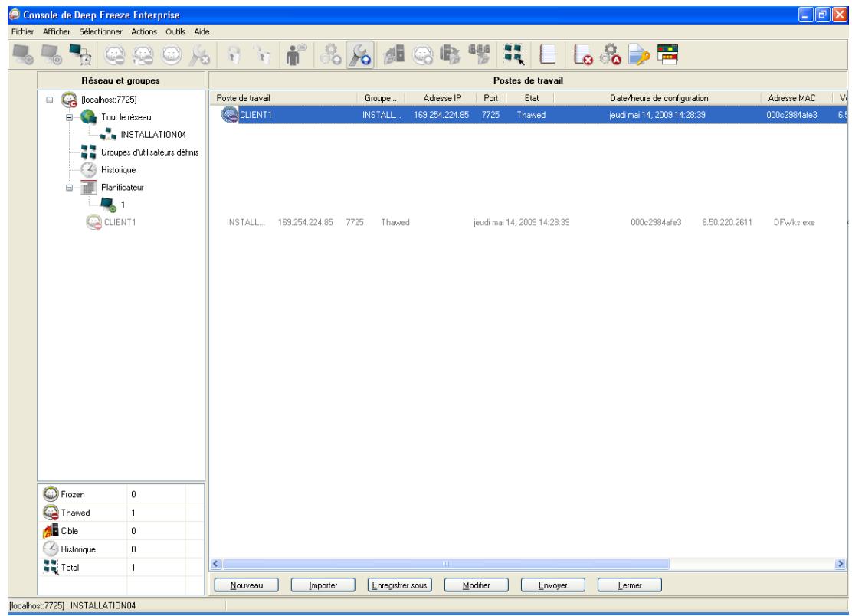Collapse the [localhost:7725] tree node

pyautogui.click(x=50, y=100)
